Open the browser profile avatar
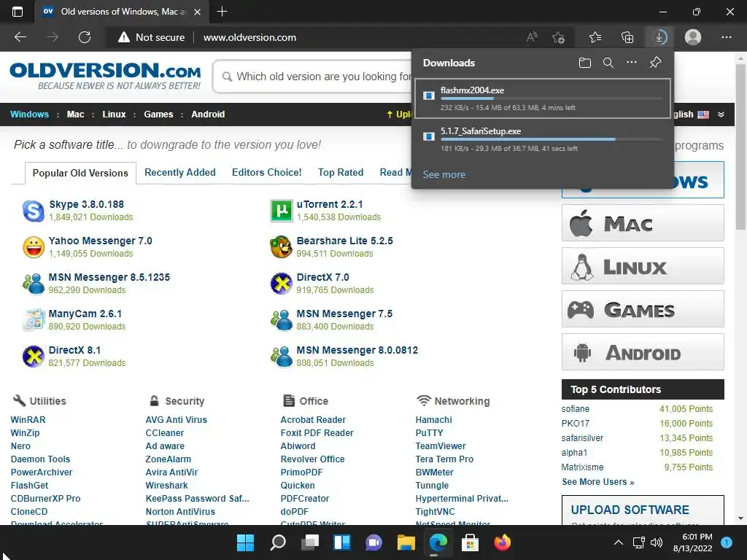The width and height of the screenshot is (747, 560). (693, 37)
